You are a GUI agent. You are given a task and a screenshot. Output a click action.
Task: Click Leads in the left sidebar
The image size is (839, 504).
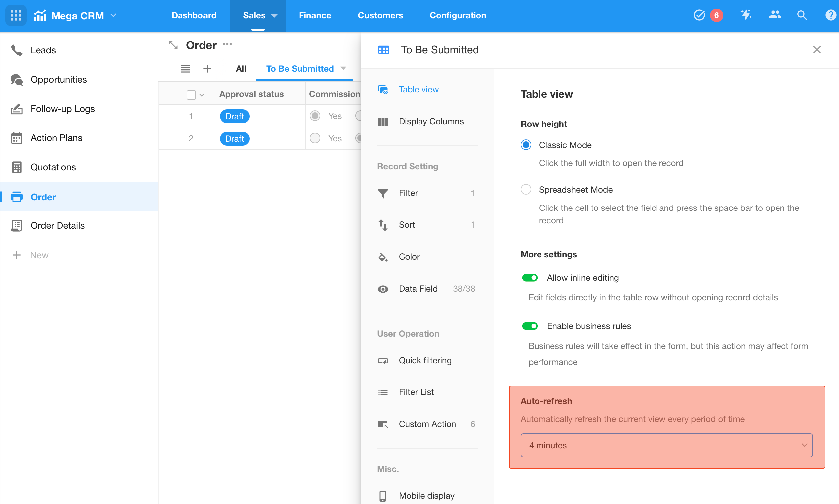(44, 50)
